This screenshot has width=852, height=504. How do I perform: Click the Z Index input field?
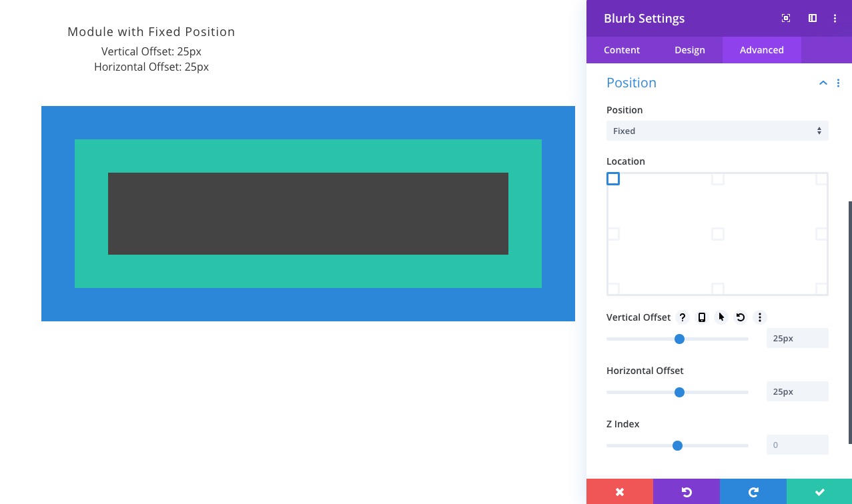coord(797,445)
